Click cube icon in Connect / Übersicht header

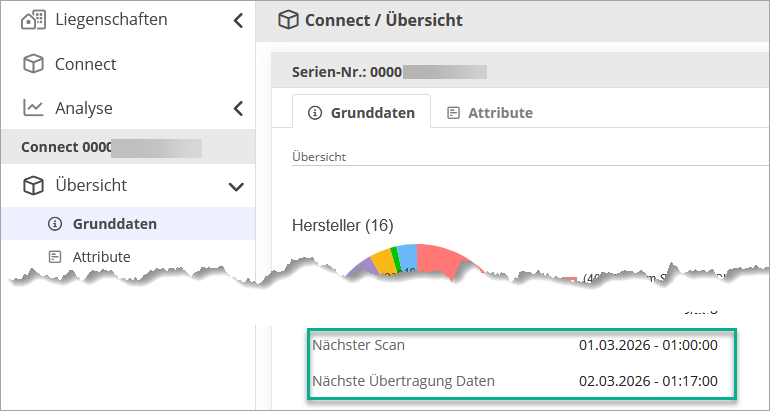[x=288, y=20]
